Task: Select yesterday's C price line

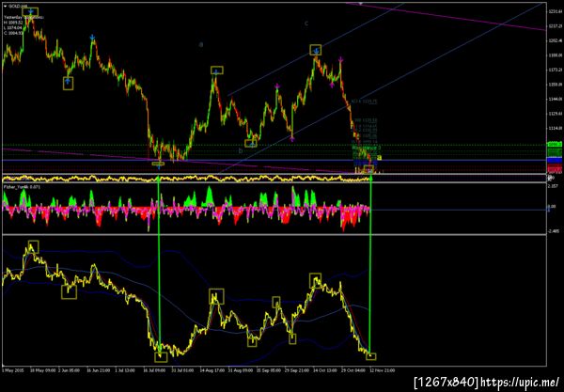Action: [13, 33]
